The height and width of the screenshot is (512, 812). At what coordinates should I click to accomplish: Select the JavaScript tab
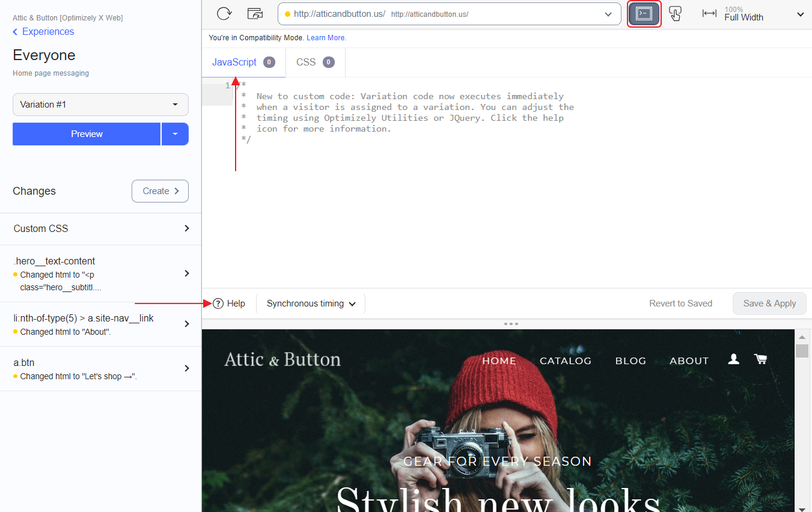tap(243, 62)
